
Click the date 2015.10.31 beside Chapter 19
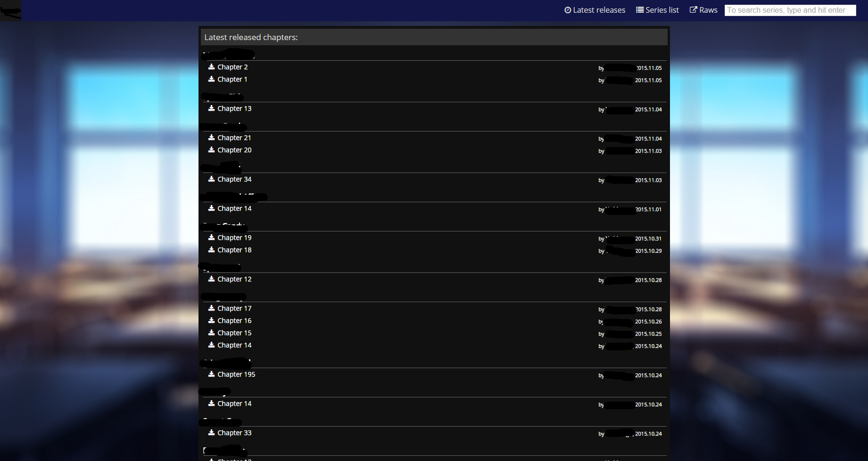648,239
